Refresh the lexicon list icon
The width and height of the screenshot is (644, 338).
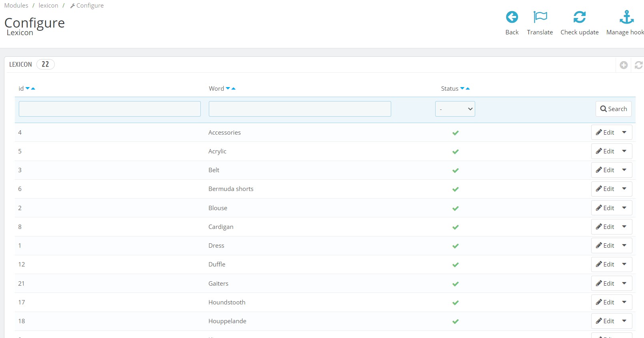(x=639, y=65)
